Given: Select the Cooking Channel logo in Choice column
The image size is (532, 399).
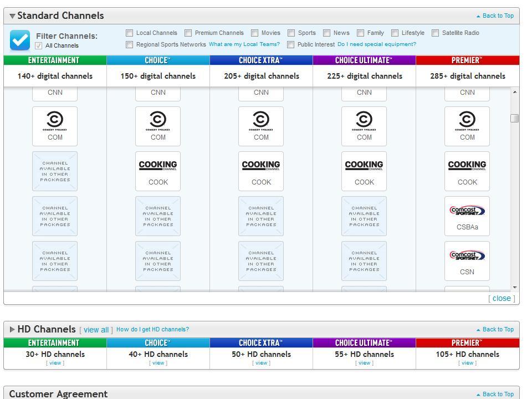Looking at the screenshot, I should point(158,165).
